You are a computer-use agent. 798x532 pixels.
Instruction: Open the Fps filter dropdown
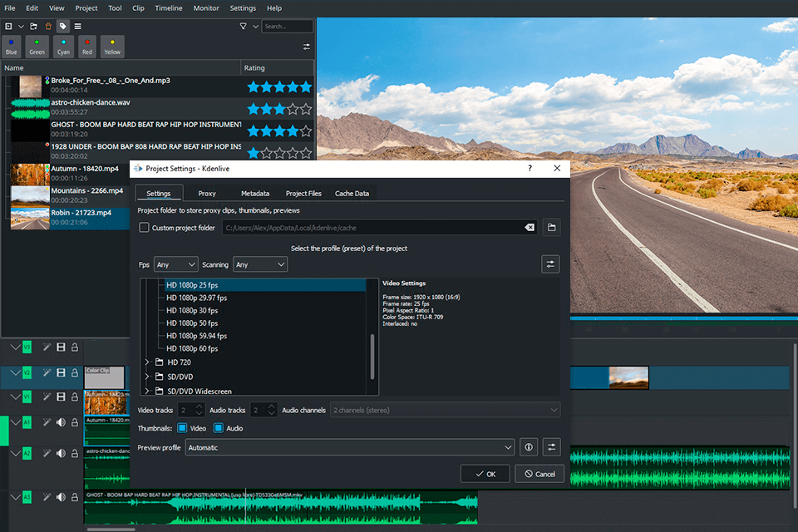(176, 264)
